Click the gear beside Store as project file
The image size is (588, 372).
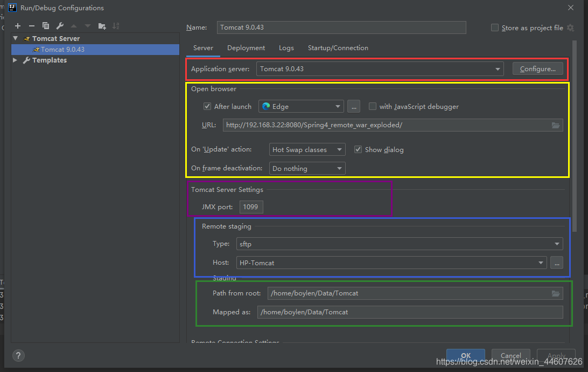[570, 28]
